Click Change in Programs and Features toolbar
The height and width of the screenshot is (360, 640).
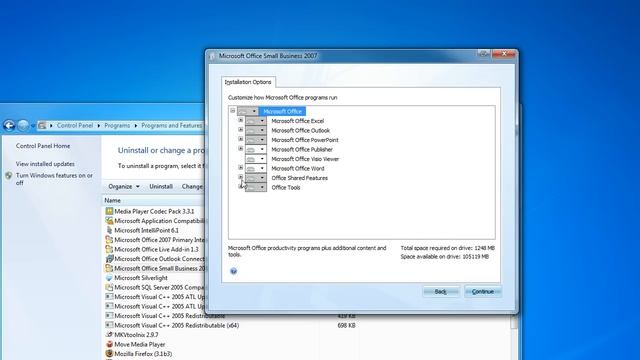point(192,186)
